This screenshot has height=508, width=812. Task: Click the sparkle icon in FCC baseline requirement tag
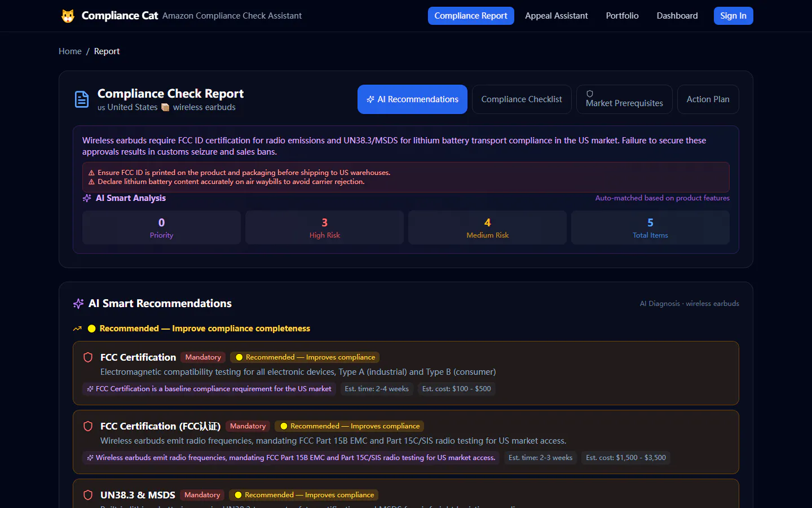point(90,389)
